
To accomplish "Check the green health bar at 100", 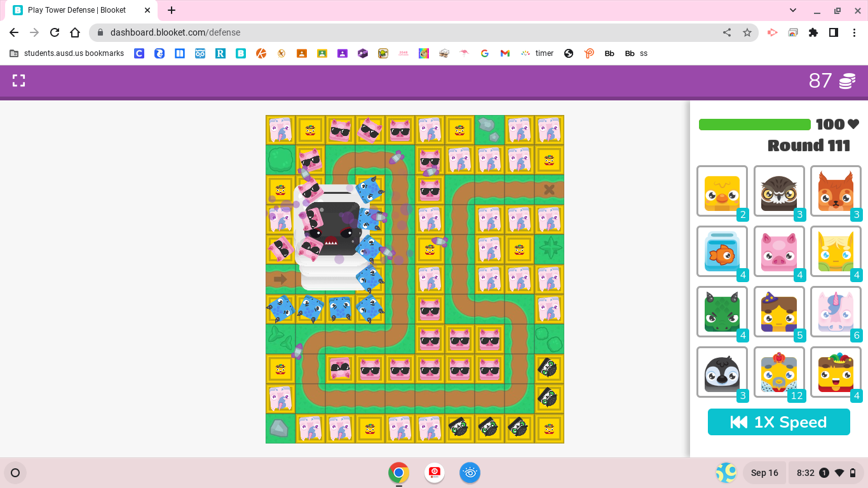I will [754, 124].
